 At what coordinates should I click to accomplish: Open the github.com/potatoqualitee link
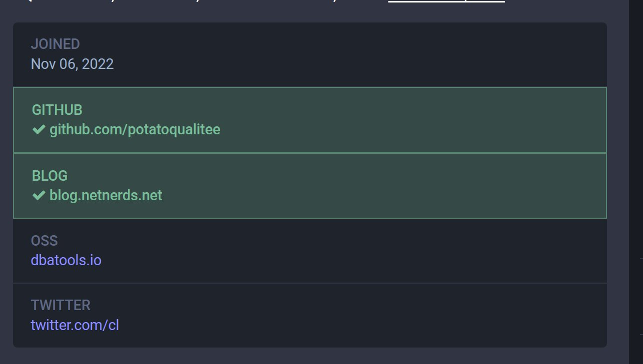(x=135, y=130)
